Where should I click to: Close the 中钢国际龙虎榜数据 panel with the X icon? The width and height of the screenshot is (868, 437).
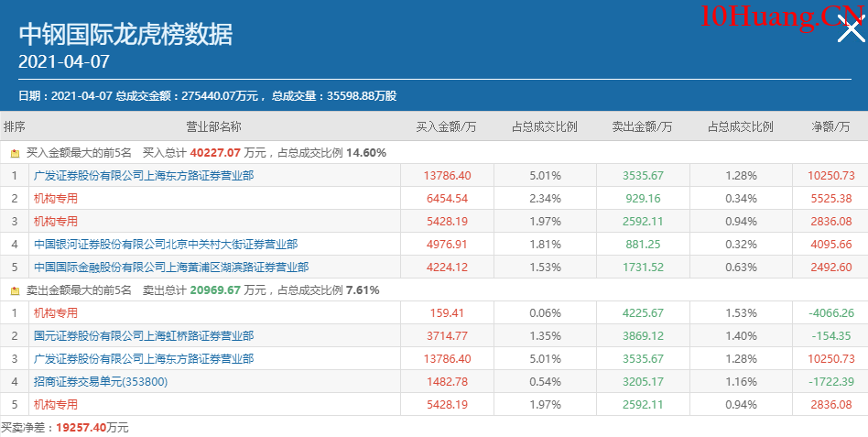tap(851, 31)
